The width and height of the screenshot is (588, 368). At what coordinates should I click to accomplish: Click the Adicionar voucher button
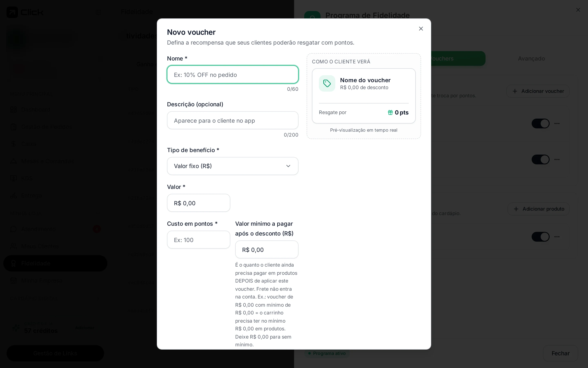(538, 91)
